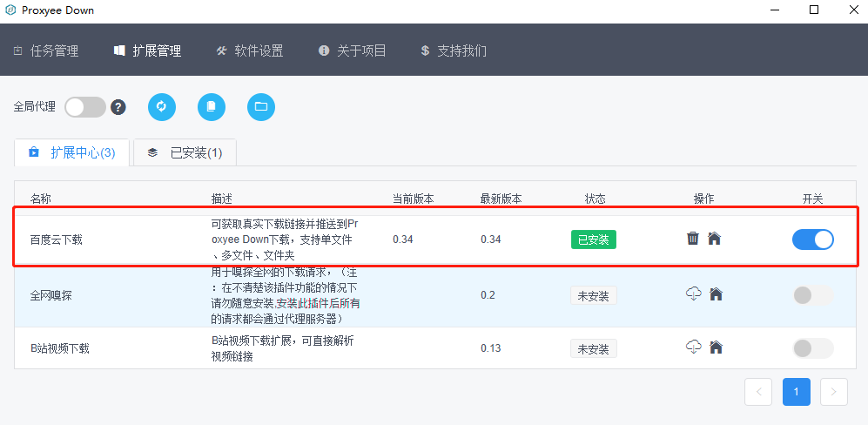Click the trash icon for 百度云下载
The width and height of the screenshot is (868, 425).
click(692, 239)
